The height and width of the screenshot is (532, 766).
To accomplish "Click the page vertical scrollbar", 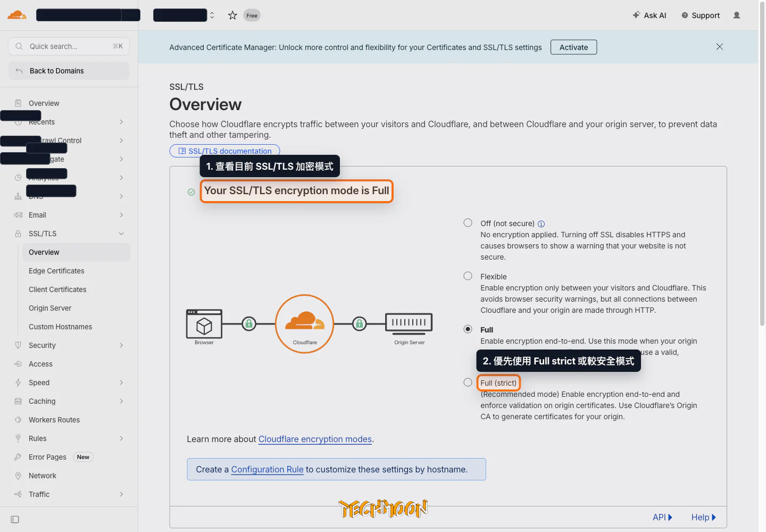I will [x=762, y=165].
